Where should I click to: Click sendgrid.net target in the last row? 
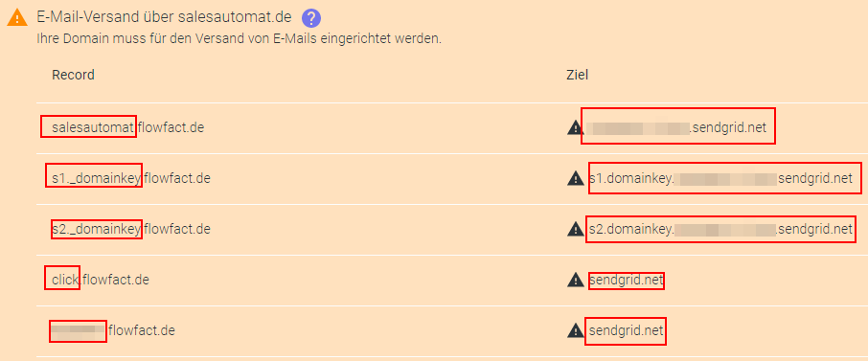[x=626, y=331]
